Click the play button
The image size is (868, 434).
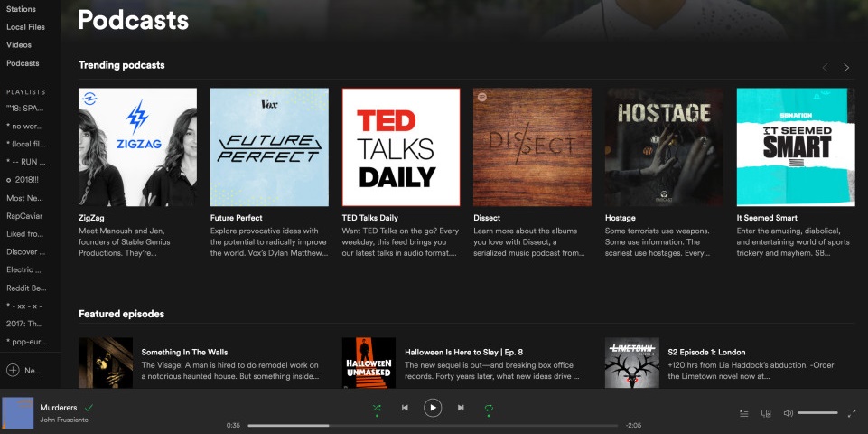433,408
